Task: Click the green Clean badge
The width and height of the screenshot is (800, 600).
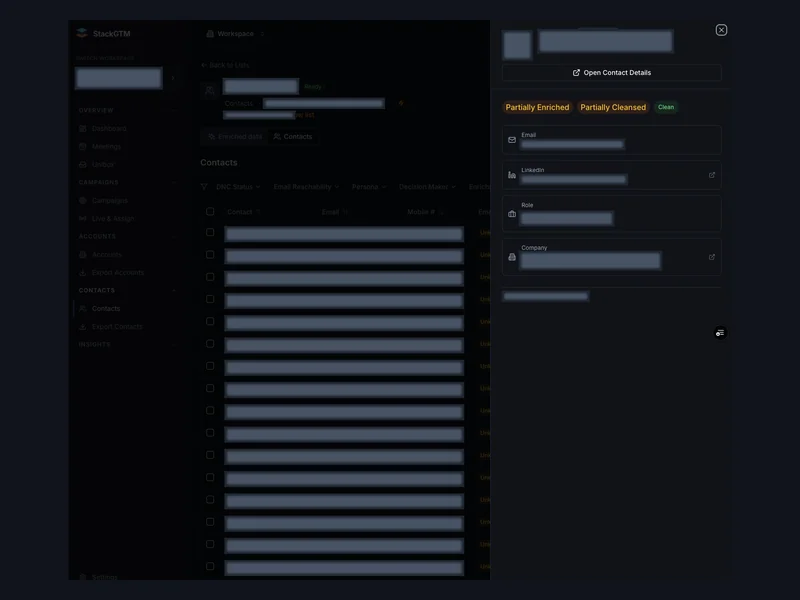Action: pos(666,107)
